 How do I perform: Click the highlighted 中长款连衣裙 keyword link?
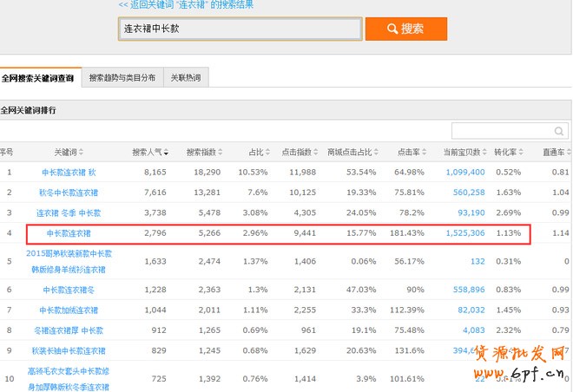tap(69, 233)
